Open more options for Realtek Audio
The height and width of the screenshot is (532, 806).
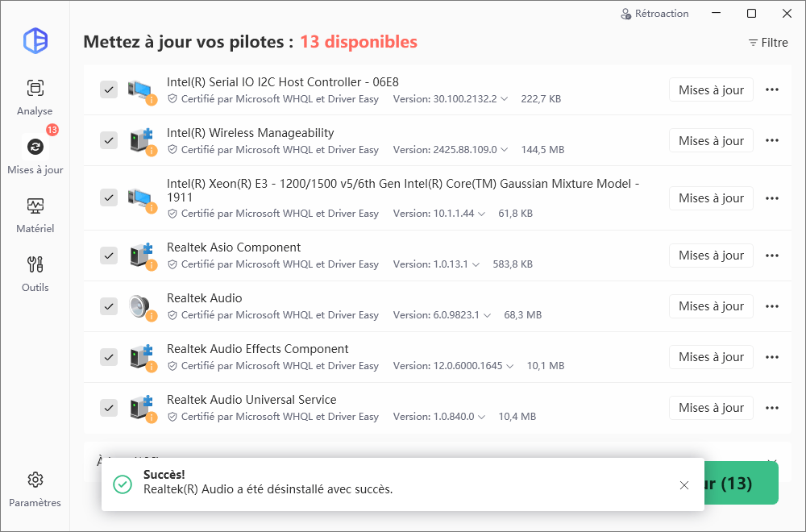coord(772,306)
